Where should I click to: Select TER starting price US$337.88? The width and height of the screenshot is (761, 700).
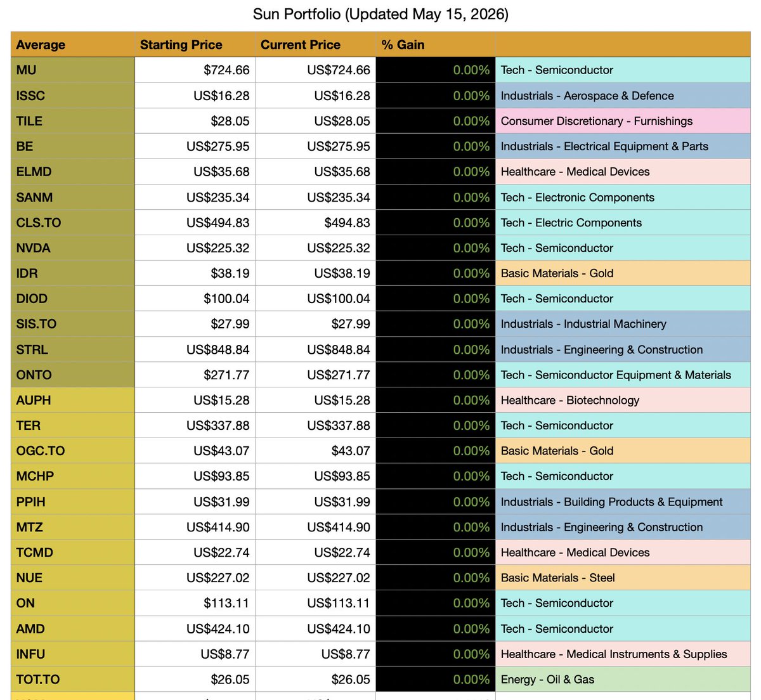click(x=195, y=425)
